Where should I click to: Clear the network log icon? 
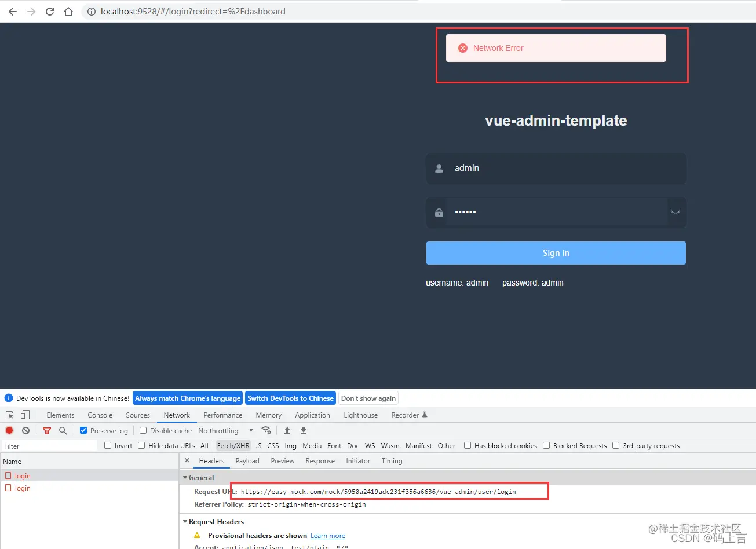pyautogui.click(x=26, y=430)
